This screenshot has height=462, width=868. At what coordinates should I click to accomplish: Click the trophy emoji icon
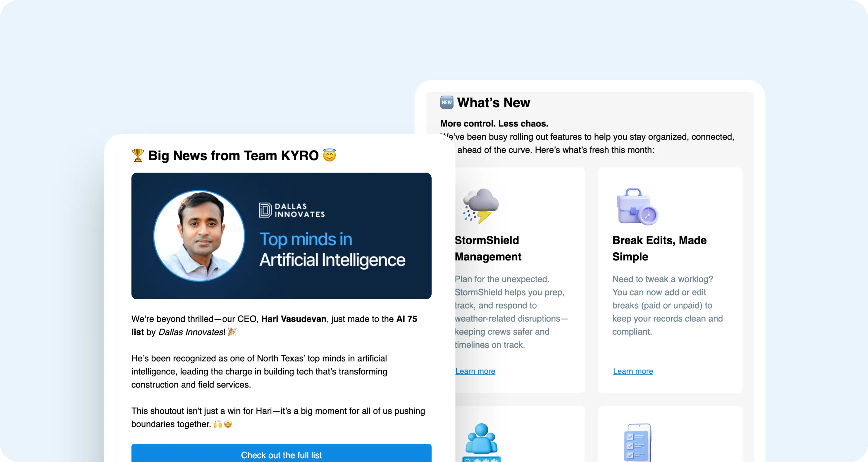pos(137,155)
